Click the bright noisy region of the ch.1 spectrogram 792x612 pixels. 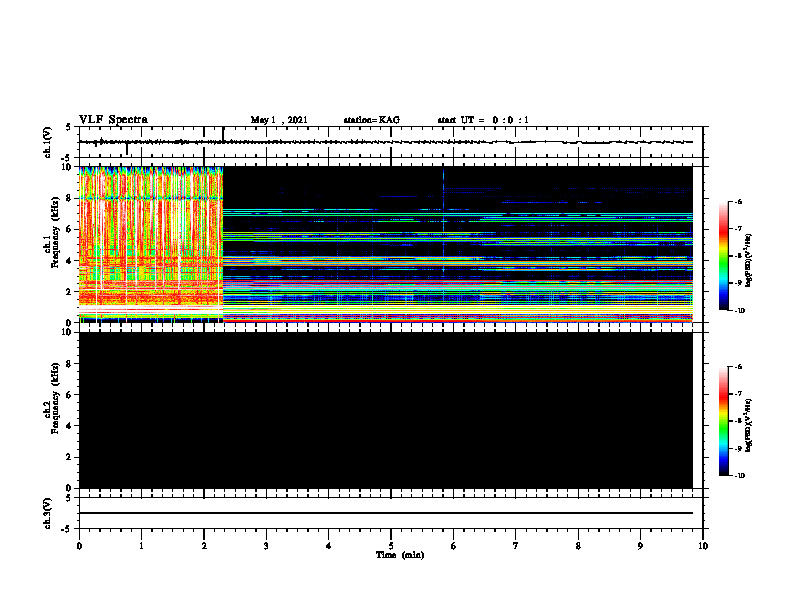click(151, 244)
